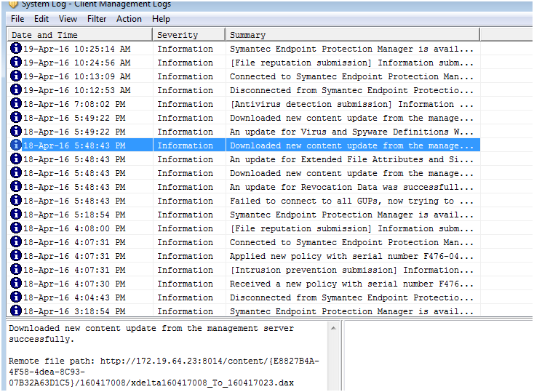
Task: Click info icon of Intrusion prevention submission row
Action: [16, 270]
